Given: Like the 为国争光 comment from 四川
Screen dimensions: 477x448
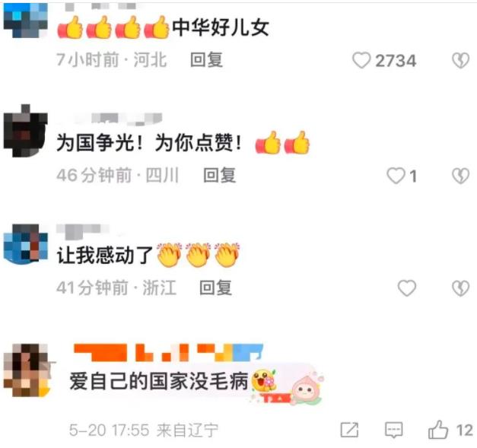Looking at the screenshot, I should (x=396, y=176).
